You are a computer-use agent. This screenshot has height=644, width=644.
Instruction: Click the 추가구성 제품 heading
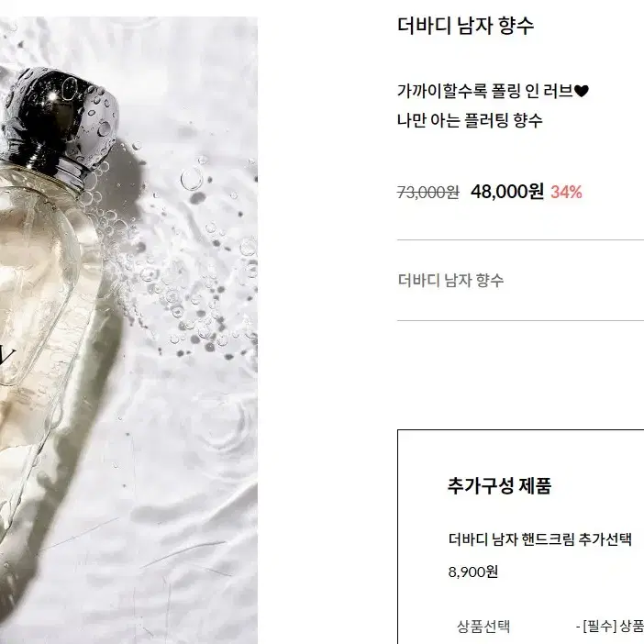pos(499,485)
